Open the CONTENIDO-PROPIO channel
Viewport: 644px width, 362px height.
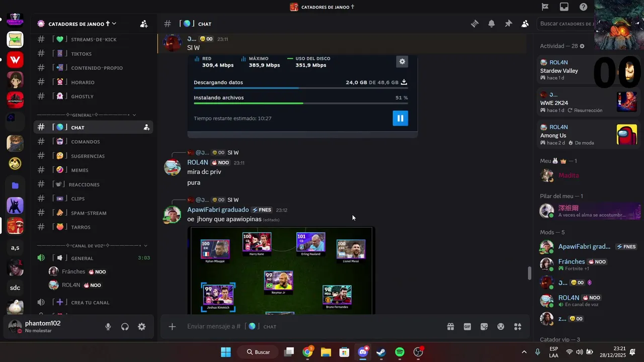tap(94, 68)
